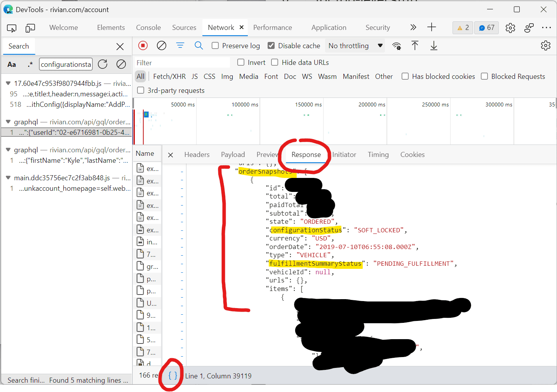The width and height of the screenshot is (557, 392).
Task: Check 3rd-party requests checkbox
Action: coord(141,90)
